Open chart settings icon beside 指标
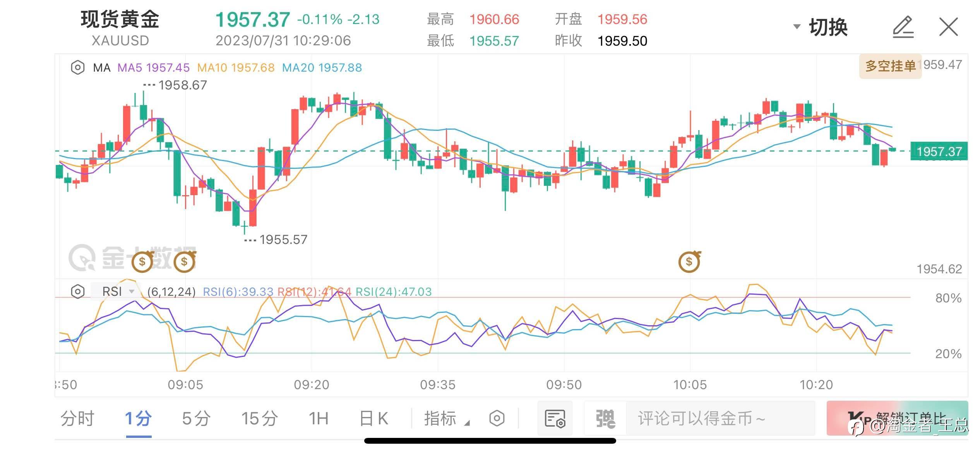980x453 pixels. (497, 419)
